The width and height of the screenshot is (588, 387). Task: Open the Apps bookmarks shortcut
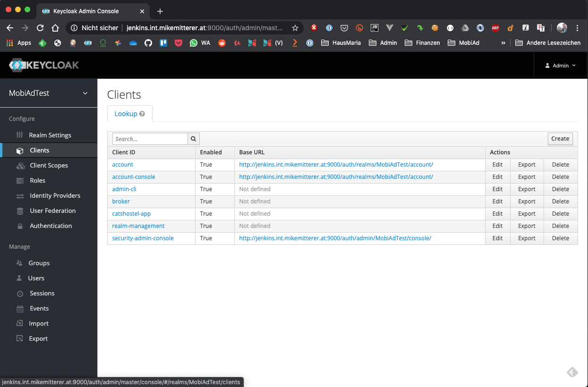[19, 42]
